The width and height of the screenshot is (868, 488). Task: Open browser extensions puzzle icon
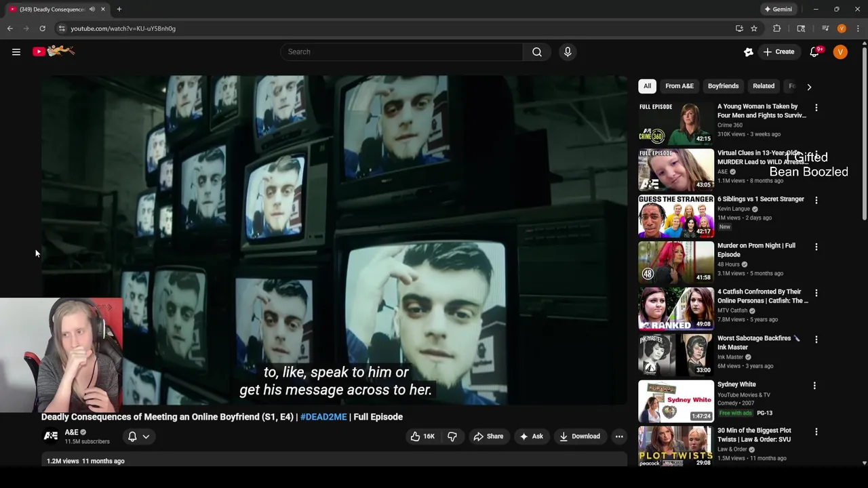777,28
